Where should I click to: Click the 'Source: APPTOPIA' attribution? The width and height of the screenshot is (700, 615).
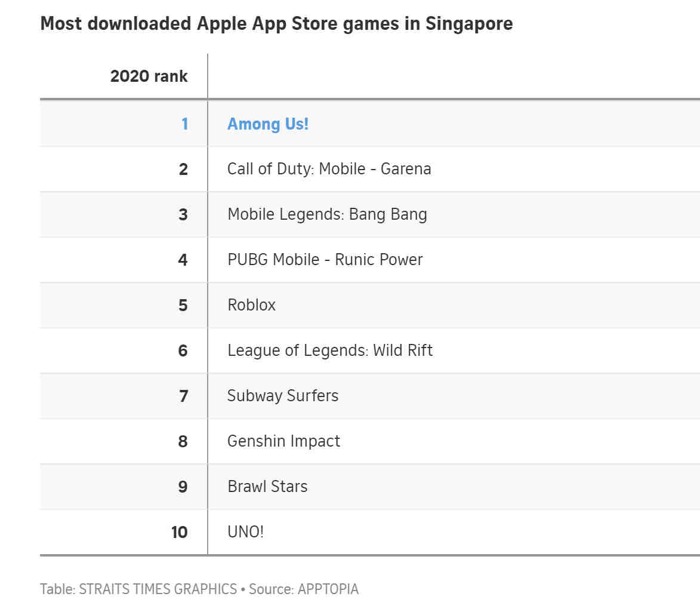pos(304,589)
